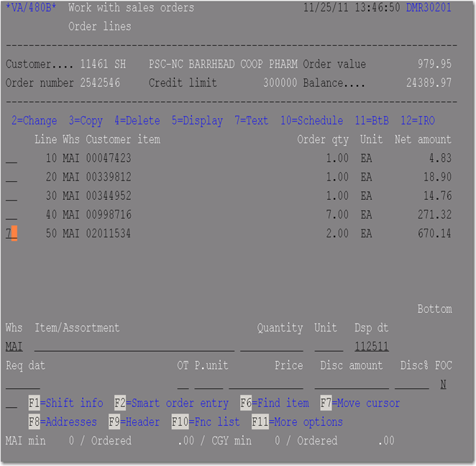
Task: Click the option field for line 20
Action: (x=12, y=177)
